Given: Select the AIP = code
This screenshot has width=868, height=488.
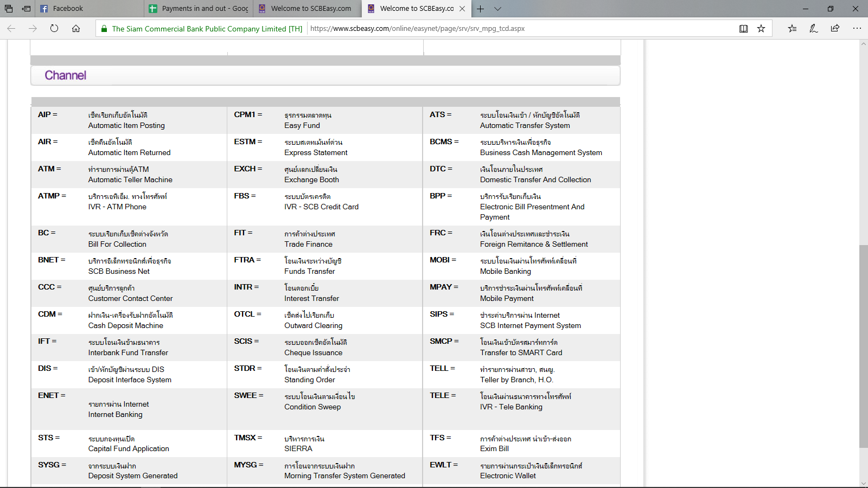Looking at the screenshot, I should click(x=48, y=114).
